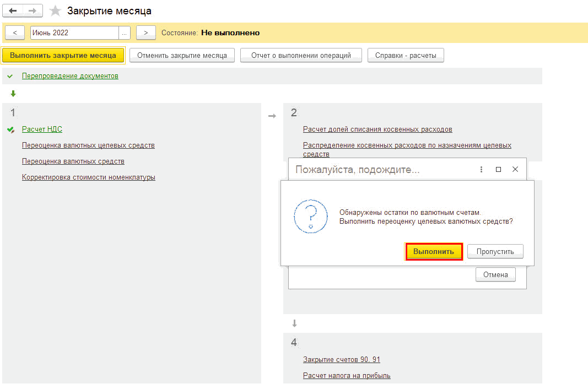The image size is (588, 389).
Task: Open Отчет о выполнении операций
Action: (x=301, y=56)
